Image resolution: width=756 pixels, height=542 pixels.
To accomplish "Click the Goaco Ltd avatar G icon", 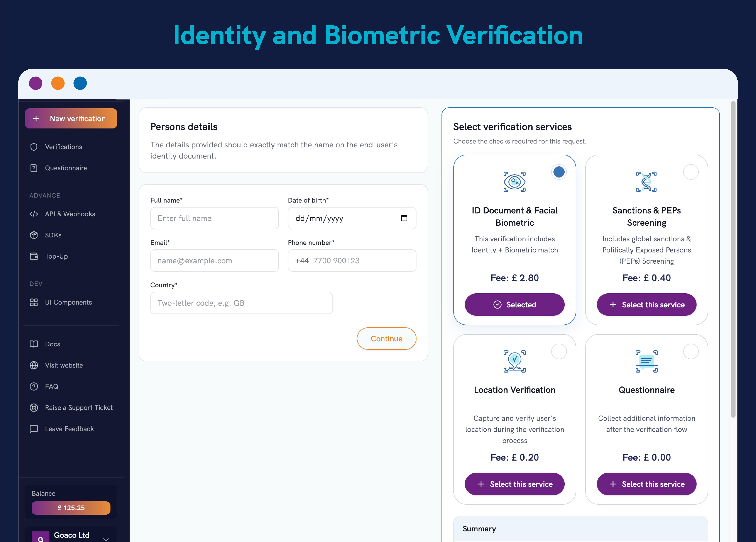I will [40, 536].
